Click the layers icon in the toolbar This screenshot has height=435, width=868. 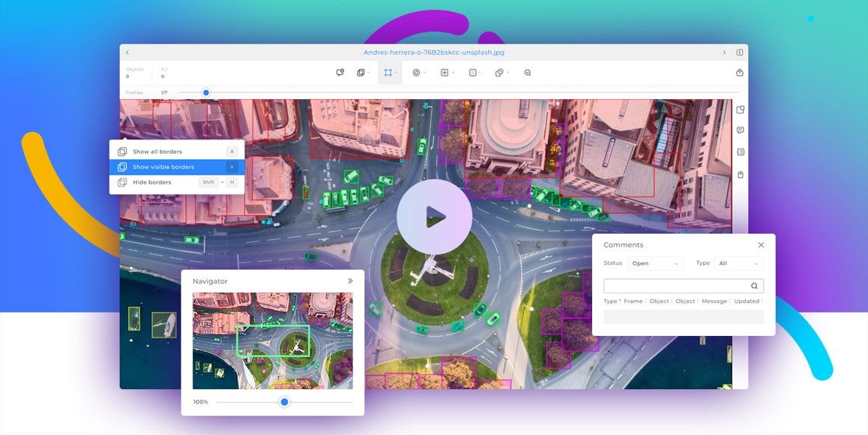pyautogui.click(x=361, y=72)
